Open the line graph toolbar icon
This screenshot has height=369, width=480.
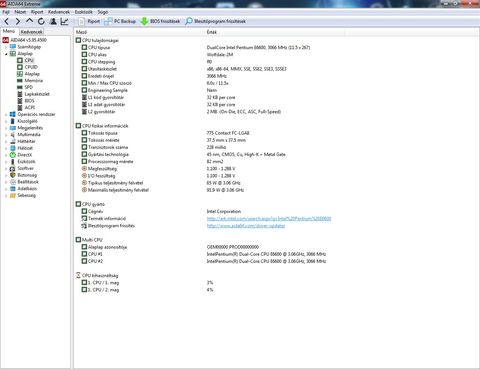(64, 22)
